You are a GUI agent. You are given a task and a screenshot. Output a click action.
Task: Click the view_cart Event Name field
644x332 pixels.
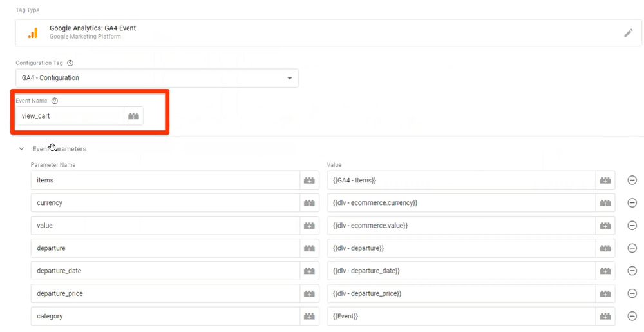[70, 116]
